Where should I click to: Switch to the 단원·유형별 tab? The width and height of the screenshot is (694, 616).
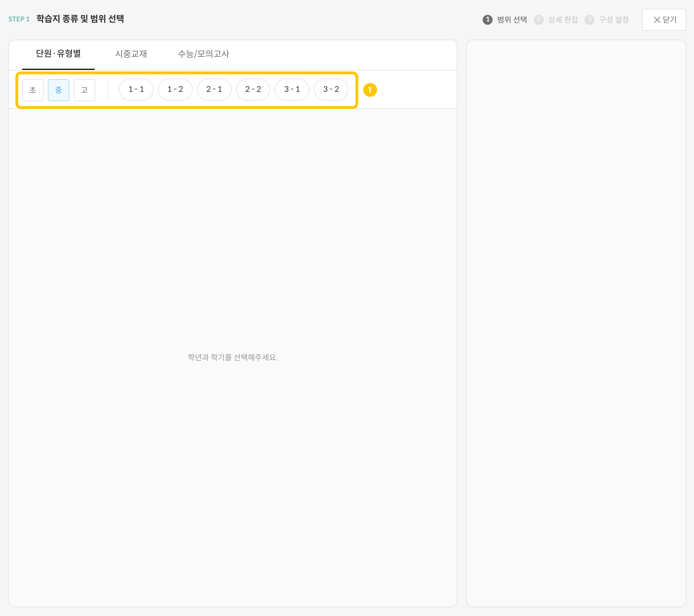(58, 54)
